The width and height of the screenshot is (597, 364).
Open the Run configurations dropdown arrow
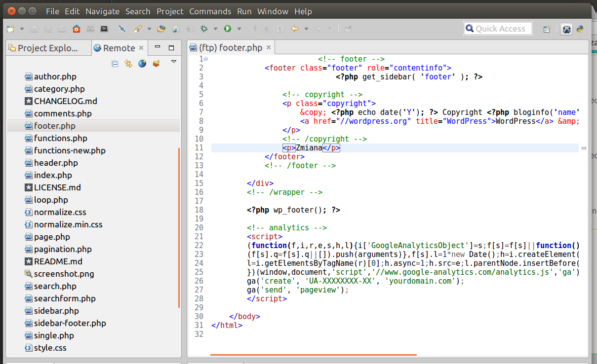tap(239, 29)
